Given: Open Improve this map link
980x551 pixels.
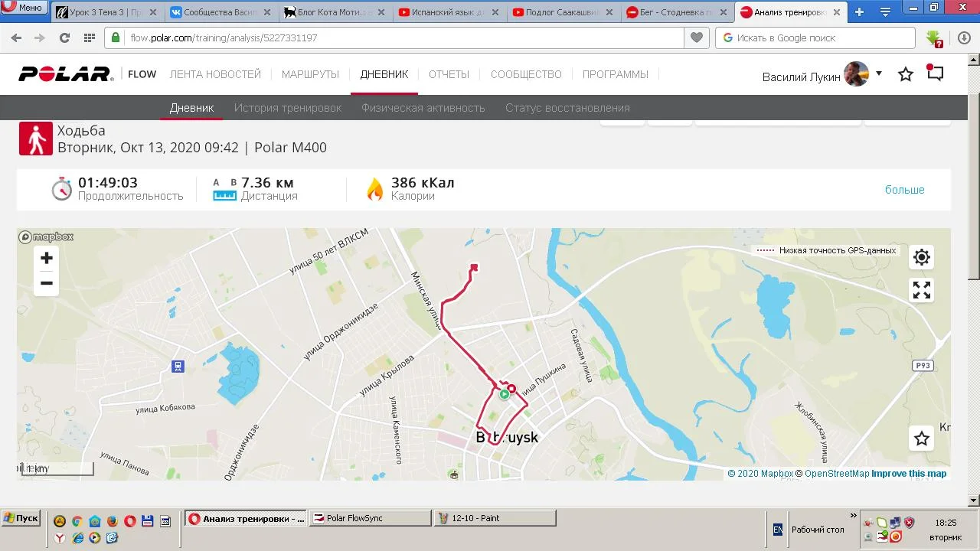Looking at the screenshot, I should coord(909,474).
